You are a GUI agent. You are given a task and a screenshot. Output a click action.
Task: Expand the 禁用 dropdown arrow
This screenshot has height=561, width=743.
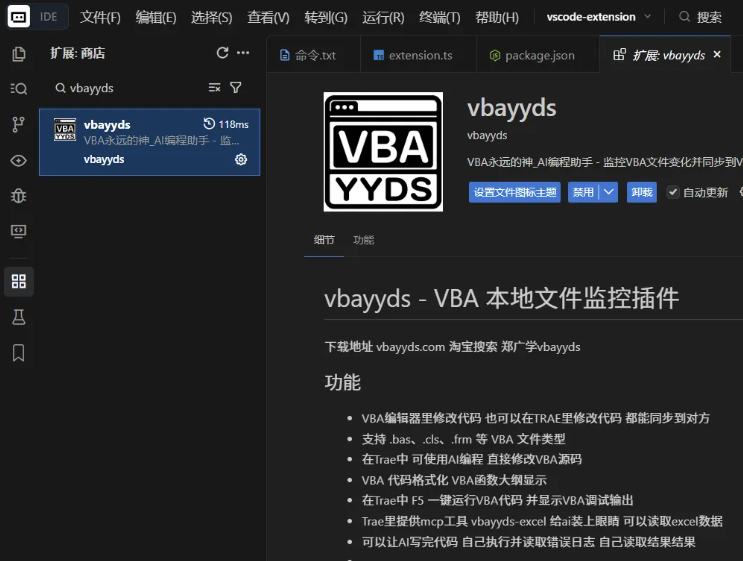point(608,192)
